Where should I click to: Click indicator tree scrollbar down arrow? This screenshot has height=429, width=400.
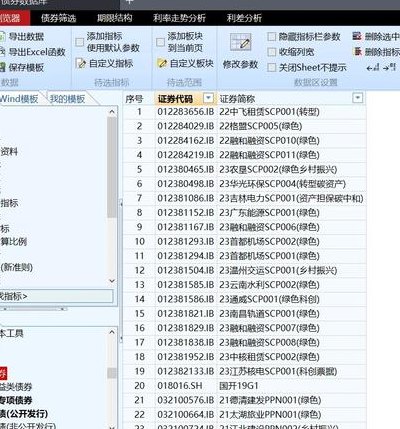tap(112, 281)
